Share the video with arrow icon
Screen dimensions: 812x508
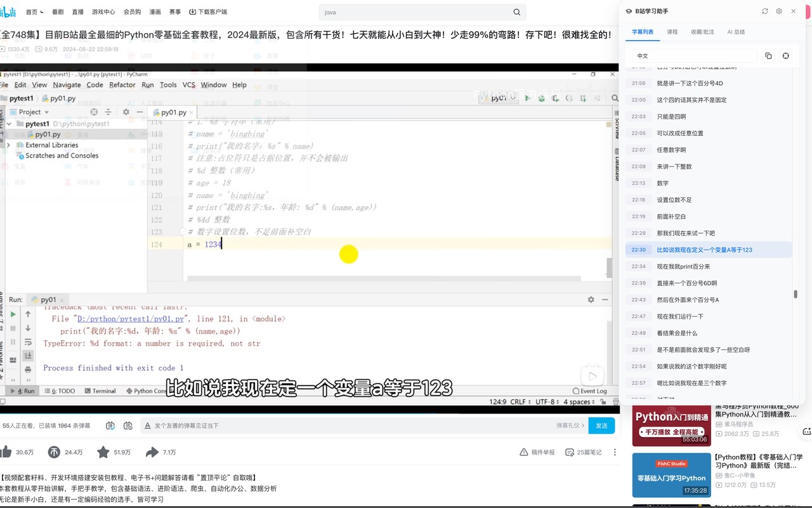(152, 451)
